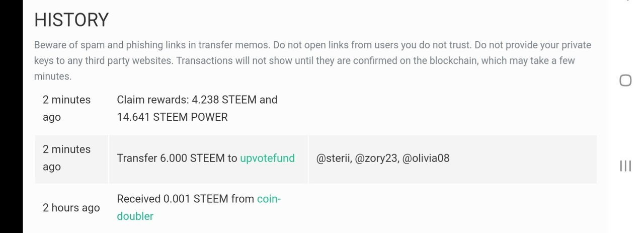Open the Android recent apps button

tap(625, 166)
